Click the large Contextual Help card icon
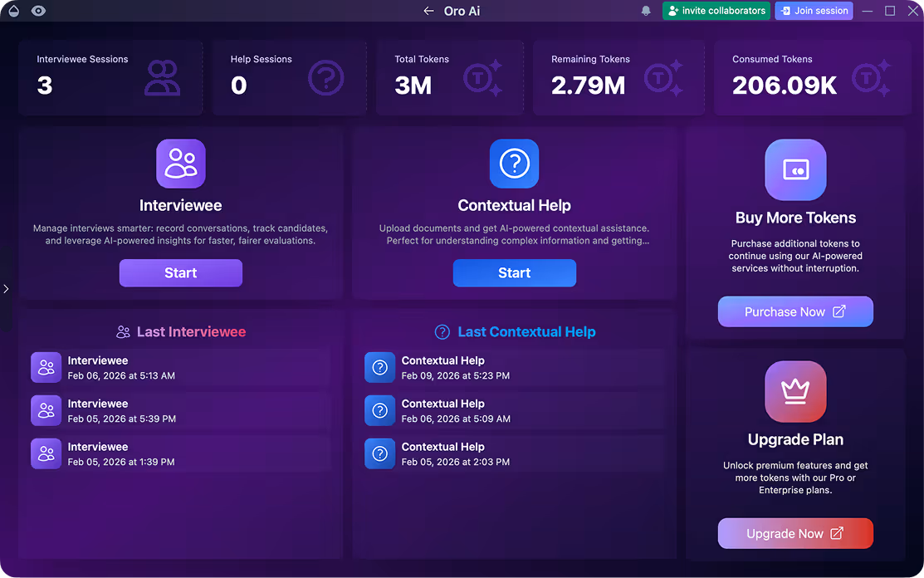 [515, 164]
